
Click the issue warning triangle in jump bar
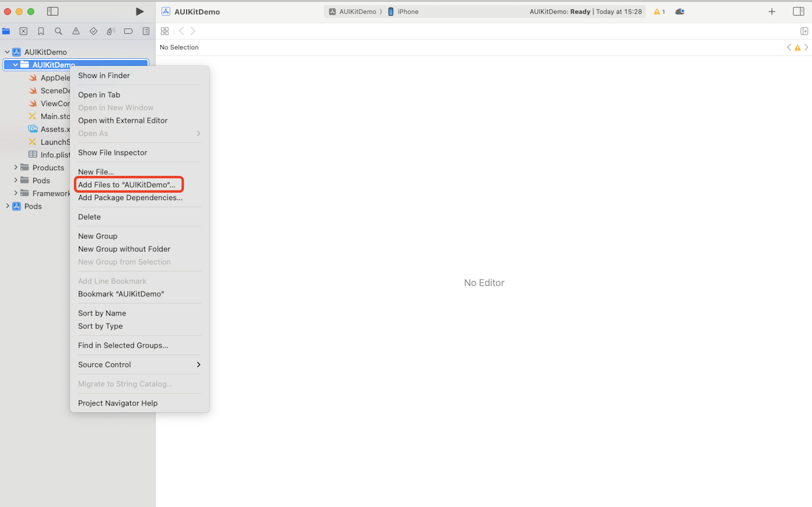[798, 48]
